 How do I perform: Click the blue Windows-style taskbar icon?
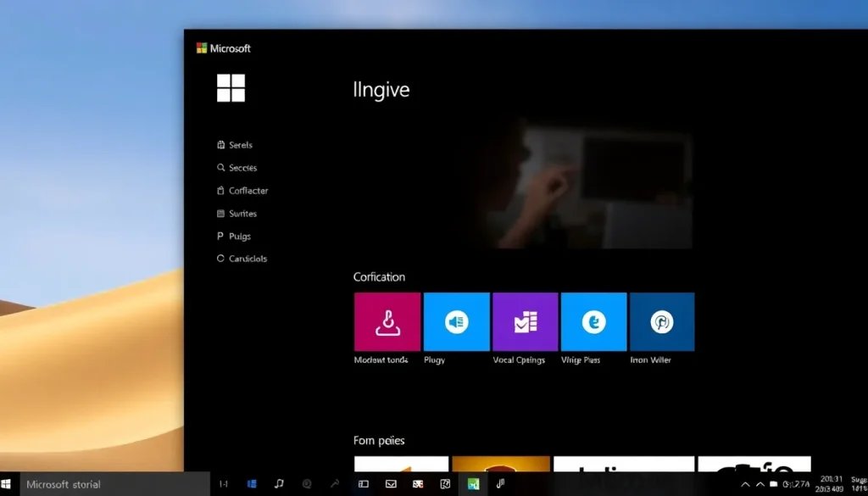252,484
